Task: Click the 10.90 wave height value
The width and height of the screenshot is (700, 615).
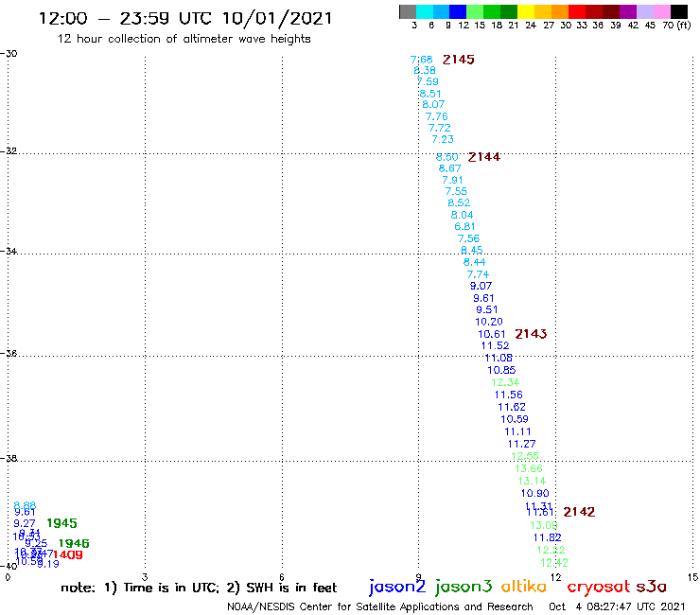Action: point(534,494)
